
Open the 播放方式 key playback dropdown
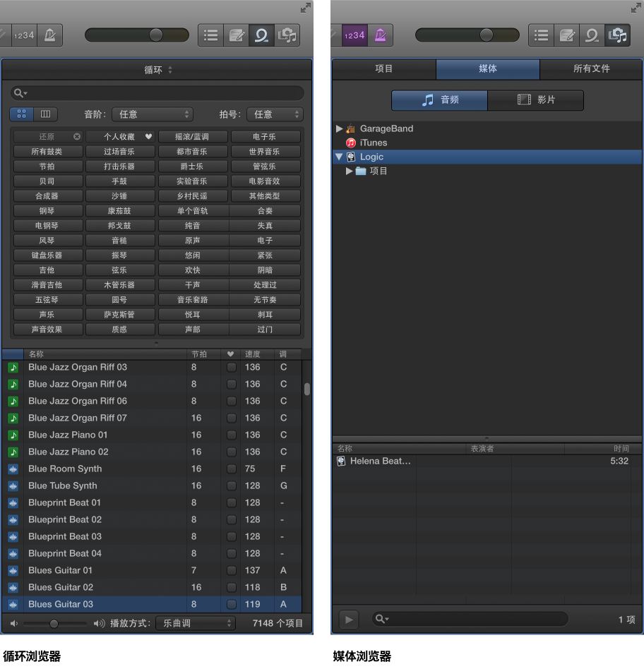pos(196,623)
